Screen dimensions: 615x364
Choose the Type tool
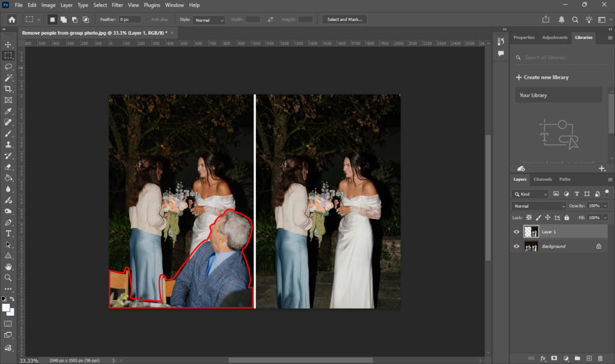pyautogui.click(x=8, y=233)
